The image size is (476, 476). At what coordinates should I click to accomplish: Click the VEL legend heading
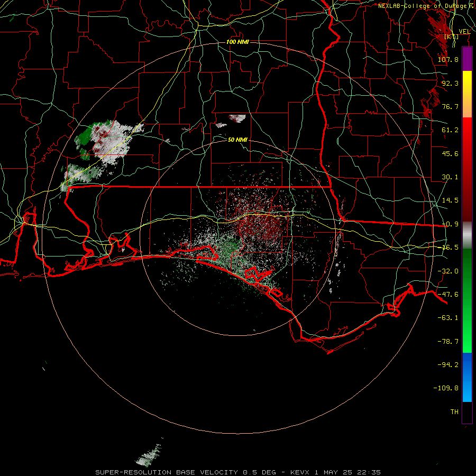coord(464,32)
